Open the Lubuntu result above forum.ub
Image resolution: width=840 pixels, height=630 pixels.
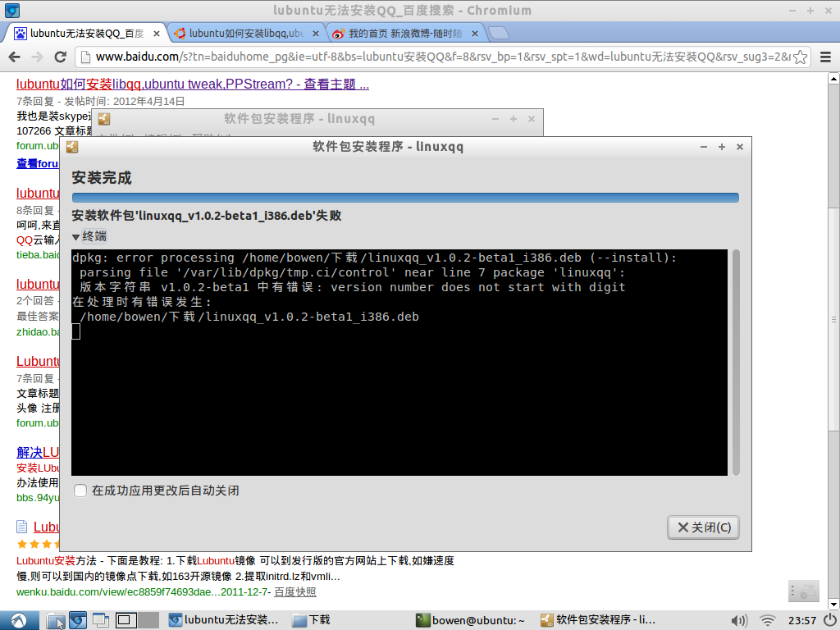click(38, 361)
